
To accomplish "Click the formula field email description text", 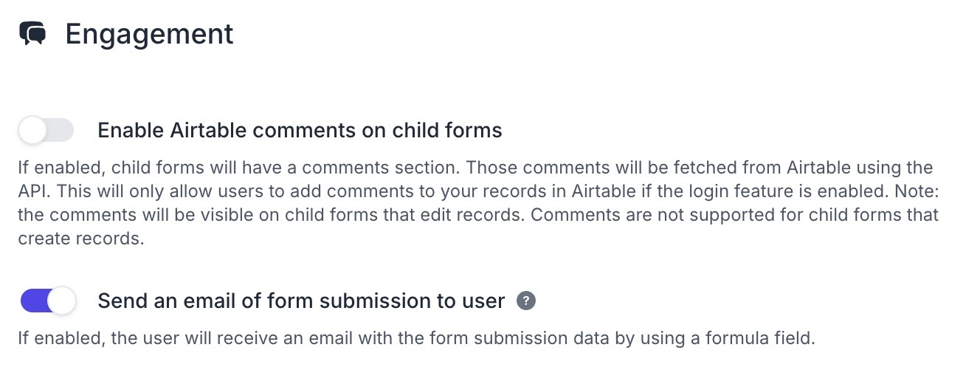I will coord(416,340).
